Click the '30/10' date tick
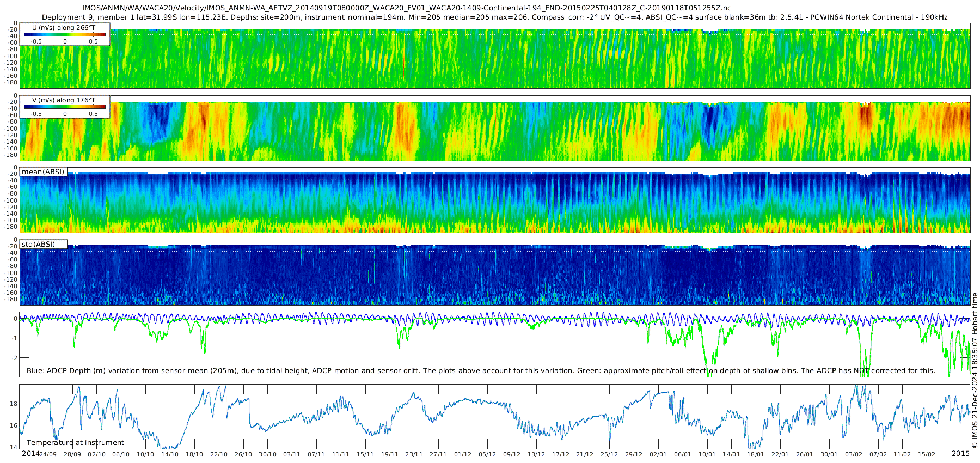This screenshot has width=980, height=463. [267, 454]
